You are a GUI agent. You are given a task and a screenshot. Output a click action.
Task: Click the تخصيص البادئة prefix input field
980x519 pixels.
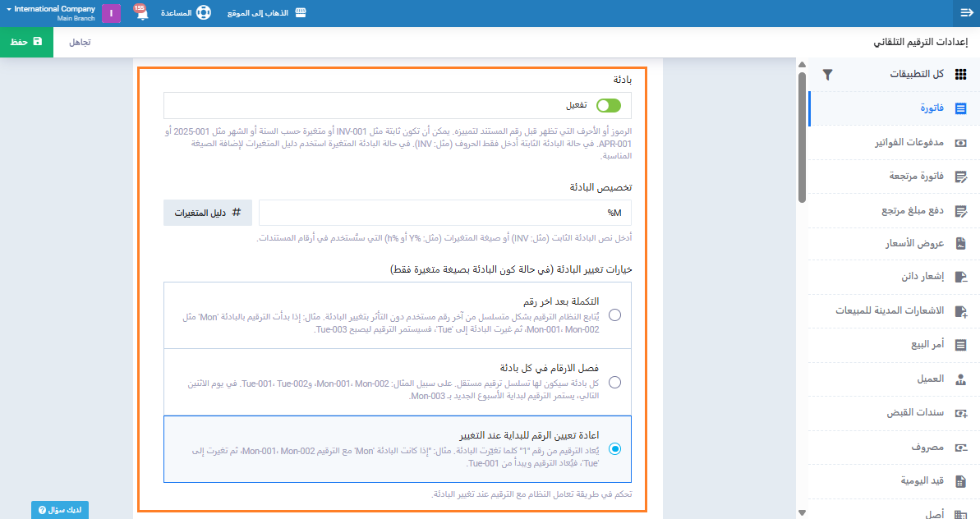pyautogui.click(x=444, y=213)
